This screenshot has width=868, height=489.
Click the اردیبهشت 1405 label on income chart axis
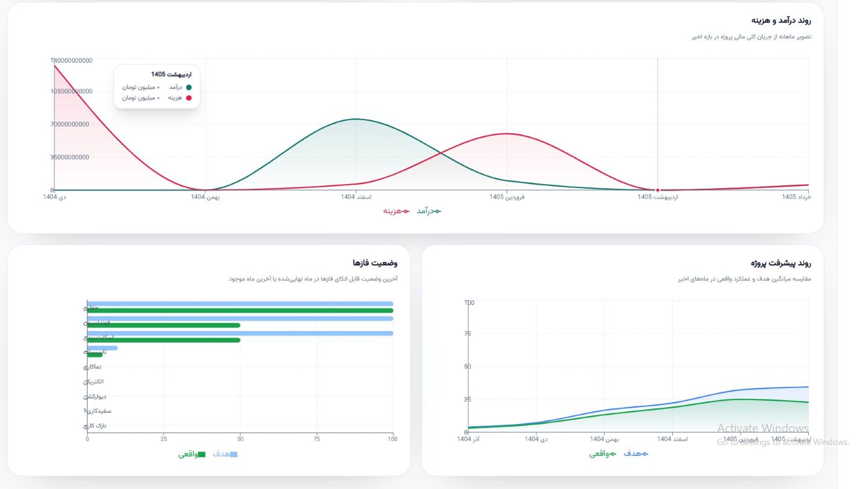pyautogui.click(x=658, y=197)
